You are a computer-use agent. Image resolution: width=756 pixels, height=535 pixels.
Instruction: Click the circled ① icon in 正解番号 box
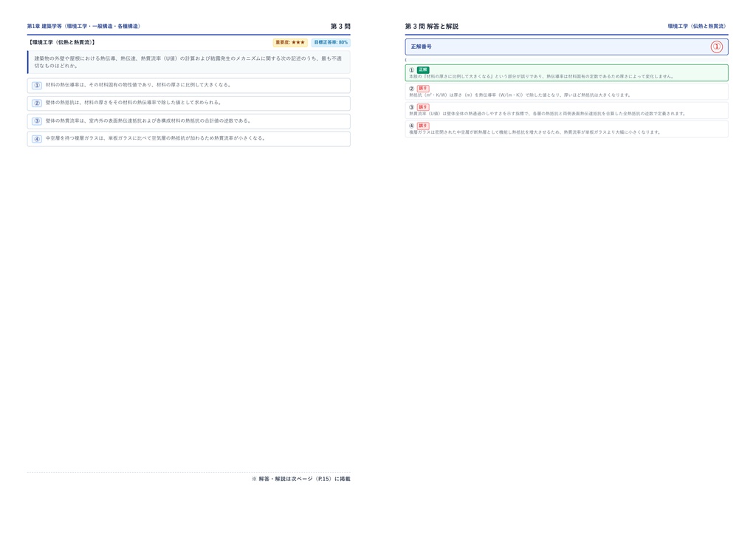716,47
